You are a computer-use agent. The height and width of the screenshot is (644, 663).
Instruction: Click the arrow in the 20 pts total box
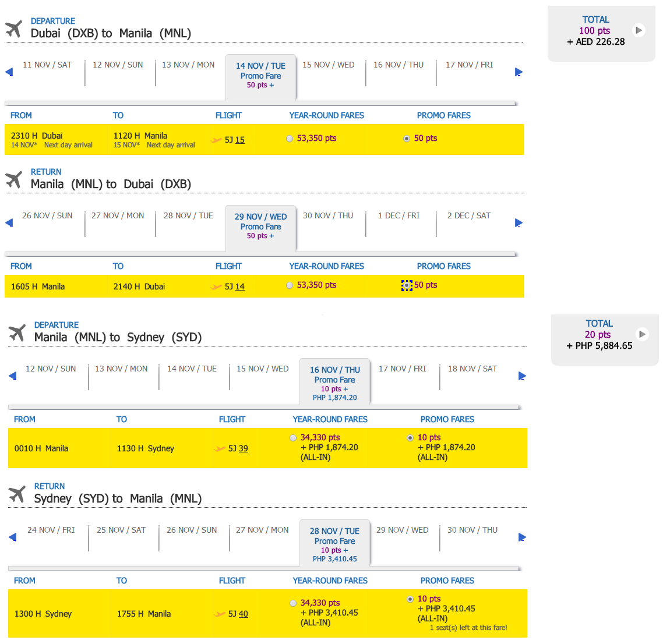tap(642, 334)
